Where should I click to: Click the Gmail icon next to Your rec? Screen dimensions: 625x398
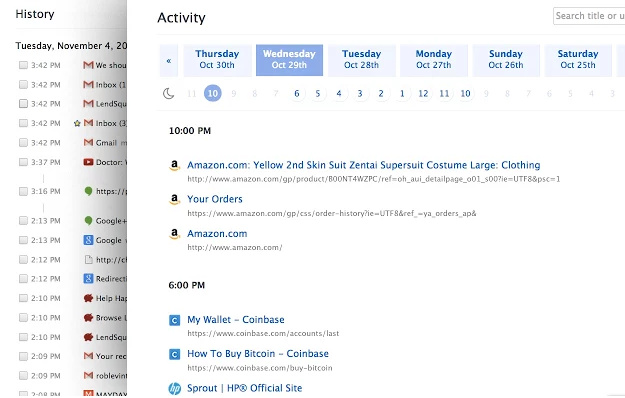(88, 356)
